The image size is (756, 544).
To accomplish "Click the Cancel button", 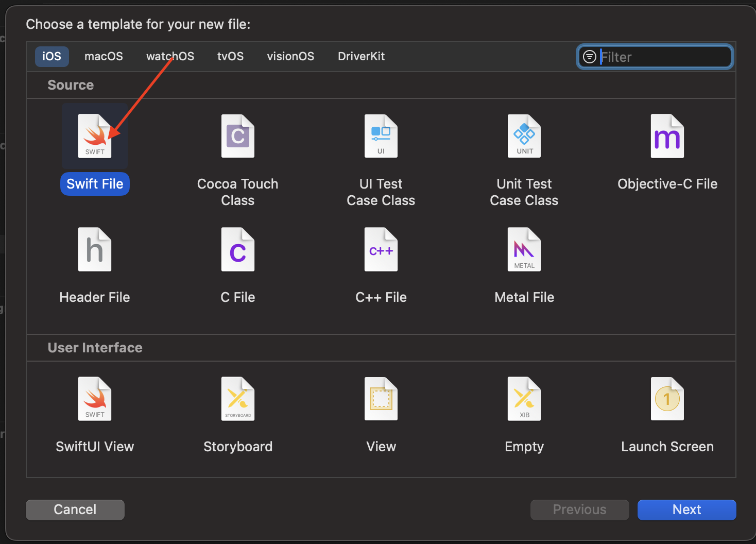I will [x=75, y=509].
